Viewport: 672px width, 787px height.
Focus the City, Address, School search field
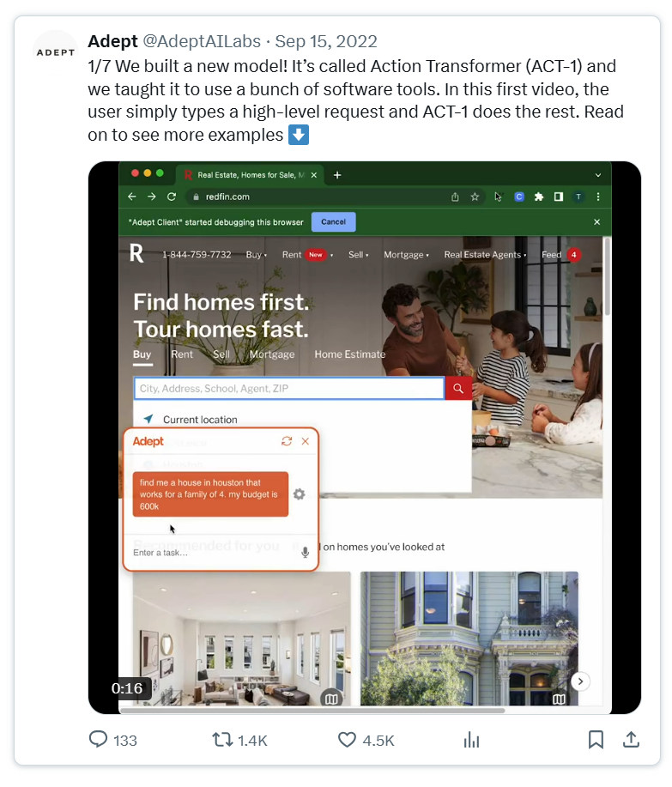click(x=289, y=388)
